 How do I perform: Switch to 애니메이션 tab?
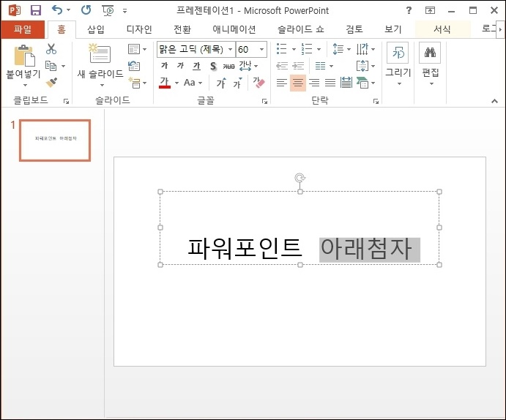[x=234, y=29]
